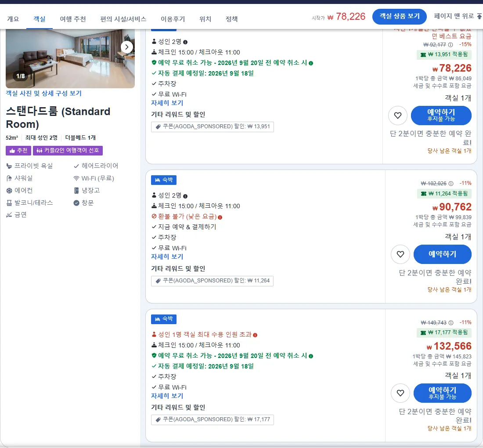Image resolution: width=483 pixels, height=448 pixels.
Task: Go to the 여행 추천 tab
Action: tap(73, 19)
